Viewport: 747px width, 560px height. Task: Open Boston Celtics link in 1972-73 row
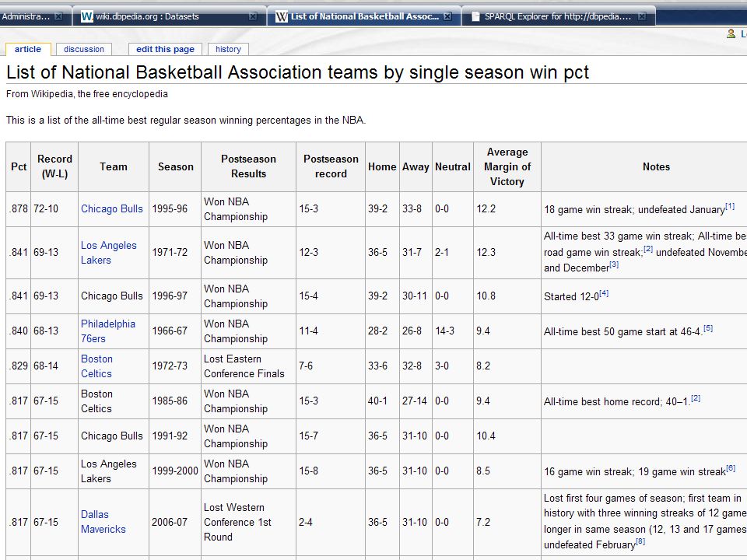pos(96,366)
